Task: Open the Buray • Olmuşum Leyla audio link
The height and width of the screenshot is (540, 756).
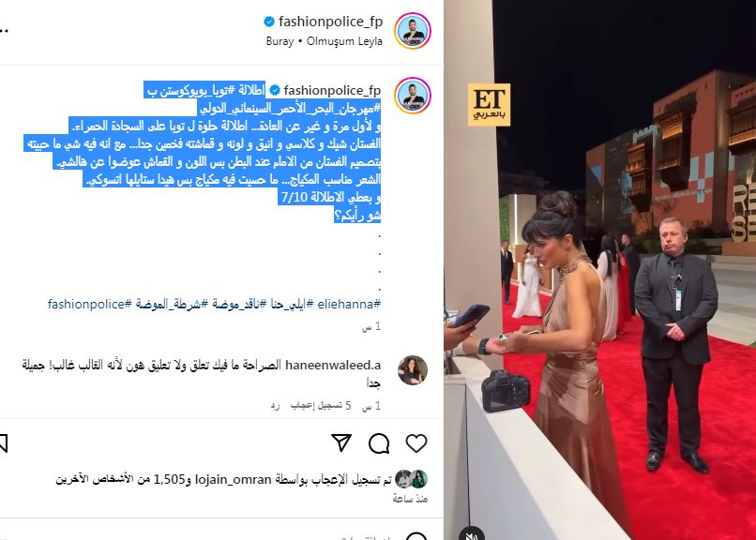Action: click(x=324, y=41)
